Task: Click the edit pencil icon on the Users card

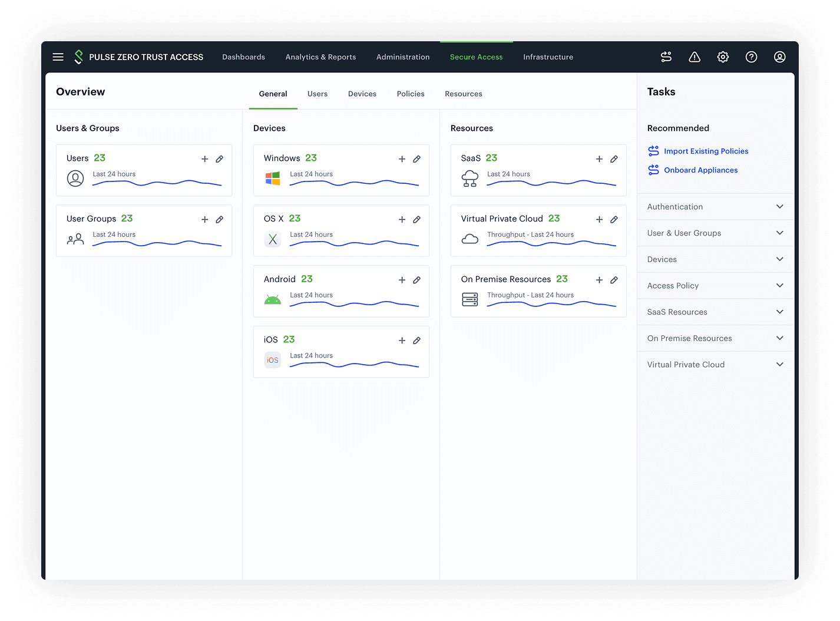Action: pyautogui.click(x=220, y=158)
